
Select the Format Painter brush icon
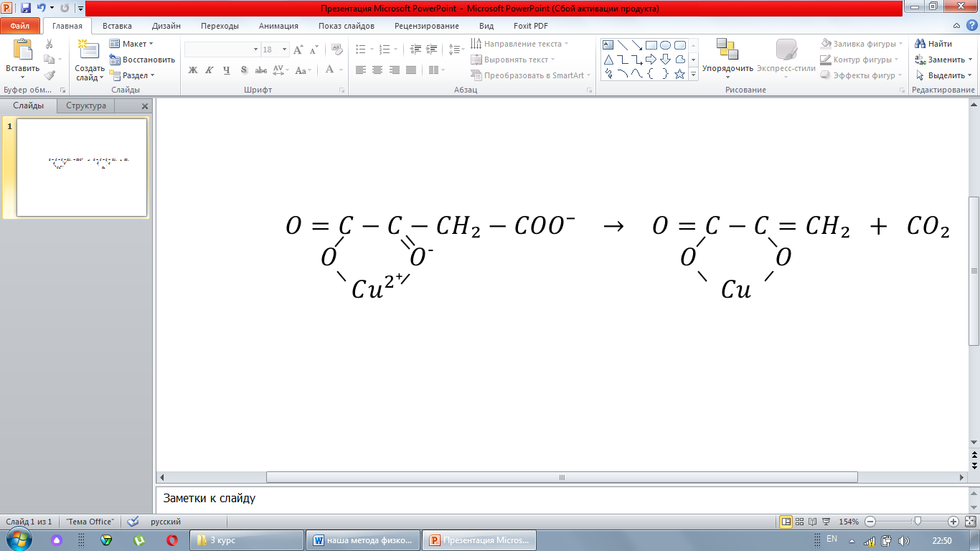tap(50, 75)
